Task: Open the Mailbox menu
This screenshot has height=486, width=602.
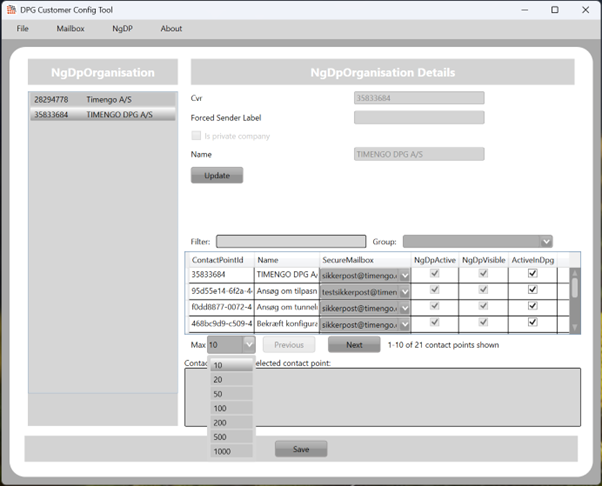Action: pyautogui.click(x=70, y=29)
